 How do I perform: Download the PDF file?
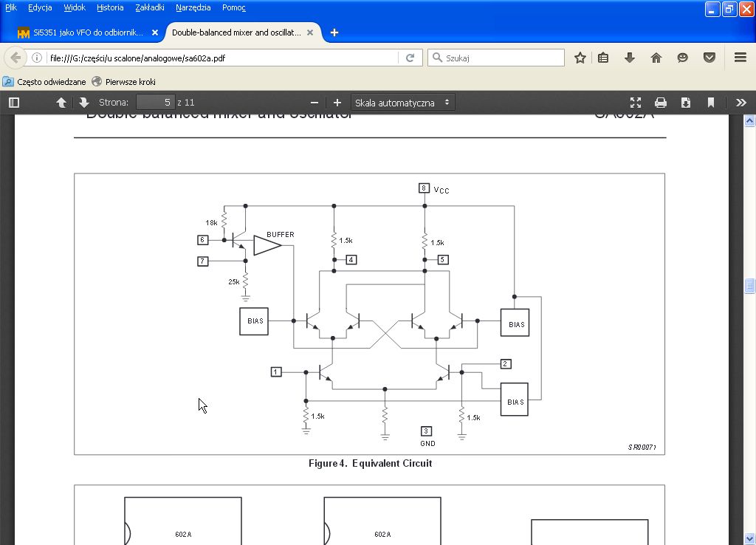(685, 103)
